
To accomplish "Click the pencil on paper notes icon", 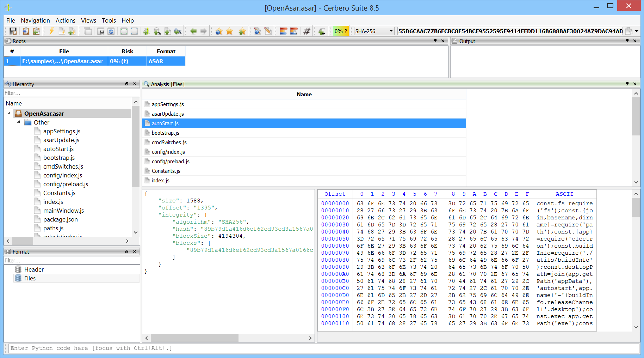I will (x=268, y=31).
